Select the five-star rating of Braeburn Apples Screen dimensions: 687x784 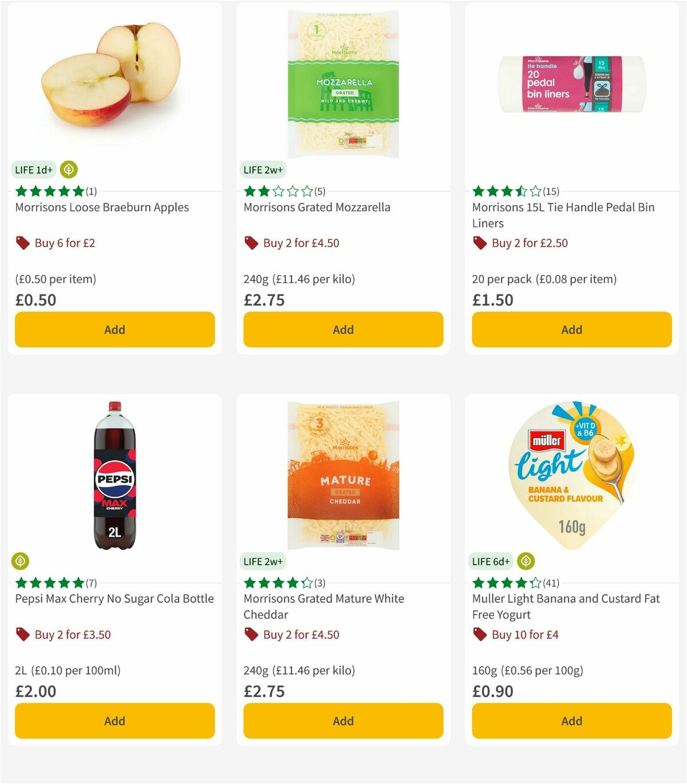[x=47, y=191]
